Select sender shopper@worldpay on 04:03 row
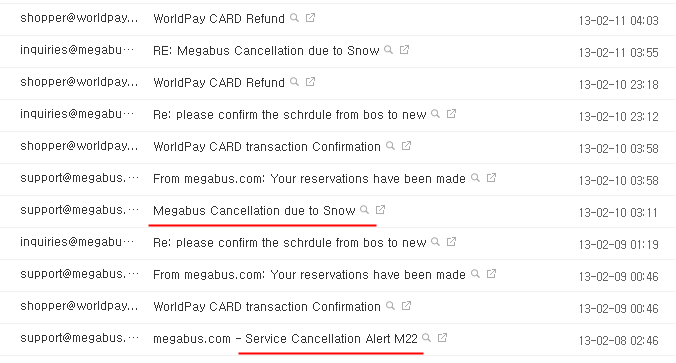This screenshot has width=676, height=363. click(79, 18)
